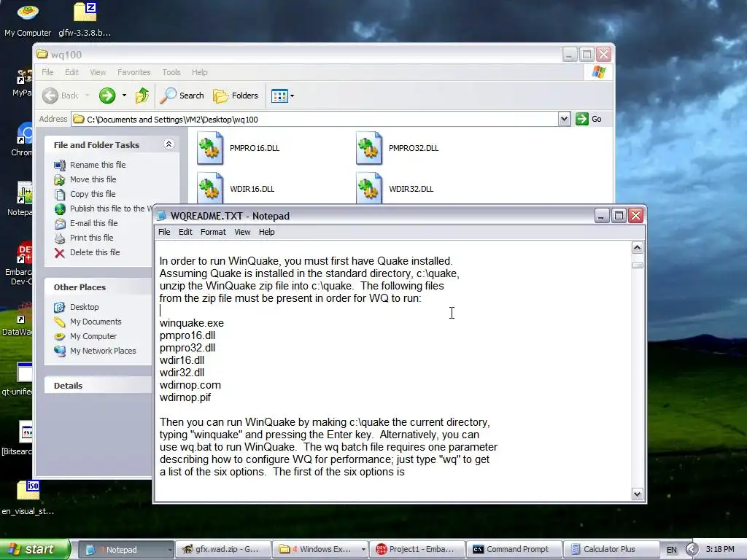The height and width of the screenshot is (560, 747).
Task: Select glfw-3.3.8 zip desktop icon
Action: (85, 20)
